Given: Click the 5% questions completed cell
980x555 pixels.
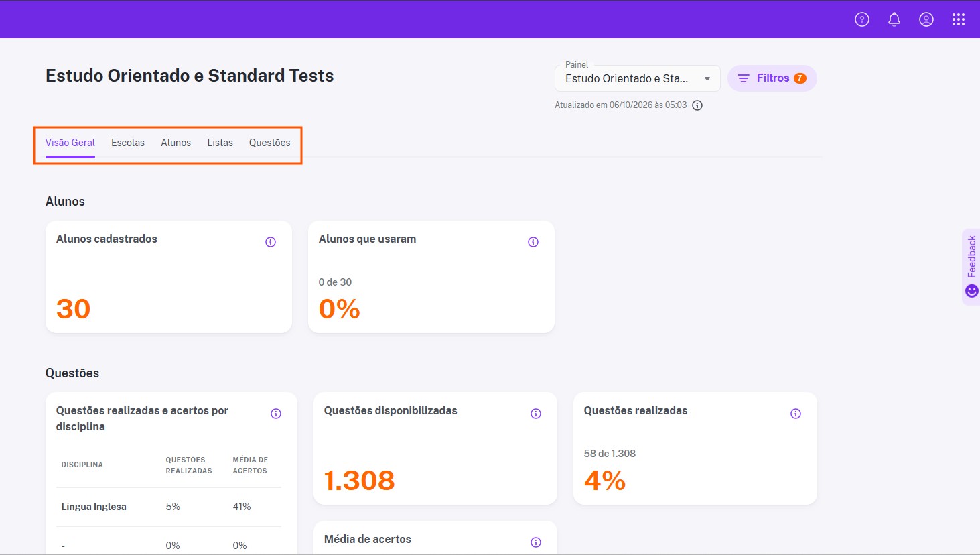Looking at the screenshot, I should pos(173,507).
